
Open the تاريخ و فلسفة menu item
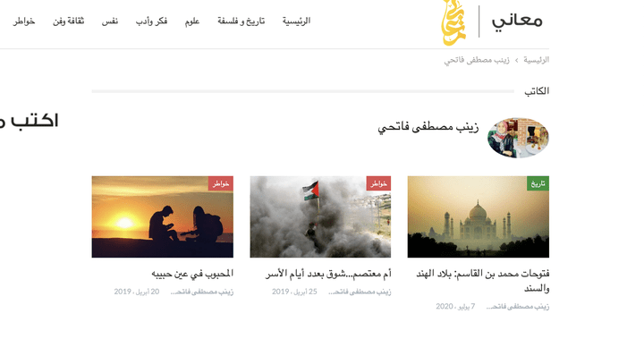[241, 21]
